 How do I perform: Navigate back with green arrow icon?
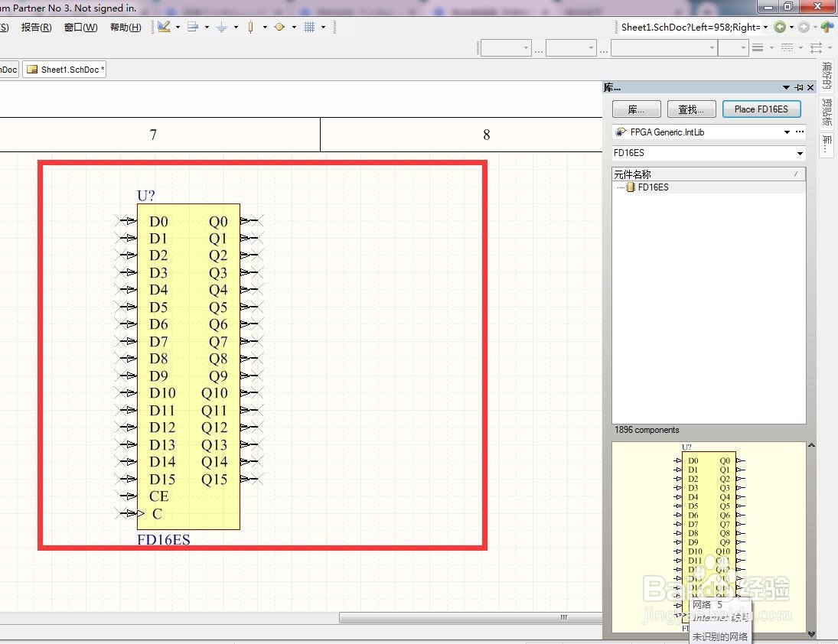tap(780, 27)
